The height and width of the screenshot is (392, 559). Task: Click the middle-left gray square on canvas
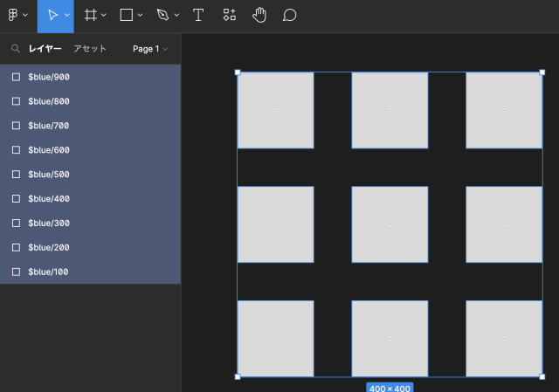[276, 224]
